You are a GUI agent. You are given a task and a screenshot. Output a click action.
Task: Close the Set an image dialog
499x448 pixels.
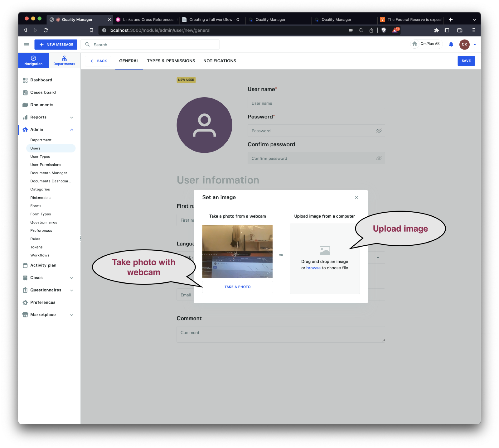click(356, 198)
